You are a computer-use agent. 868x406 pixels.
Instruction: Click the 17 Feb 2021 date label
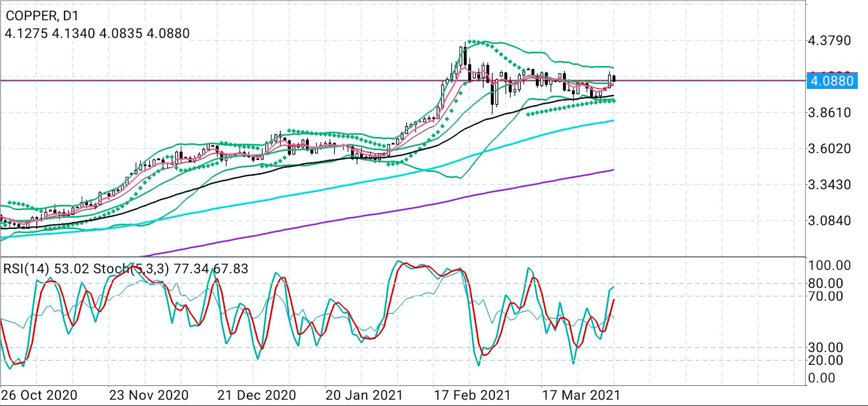(472, 395)
